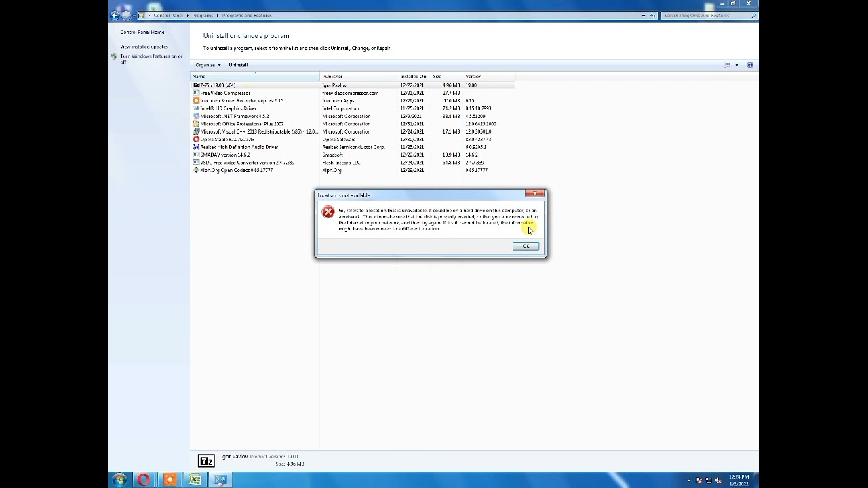The height and width of the screenshot is (488, 868).
Task: Click freevideocompressor.com publisher cell
Action: (351, 93)
